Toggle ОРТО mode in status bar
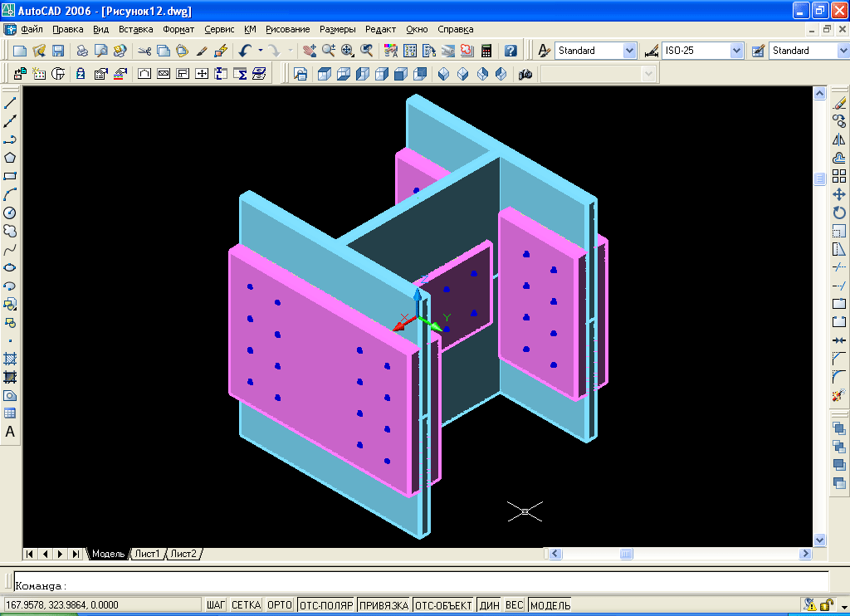 pyautogui.click(x=280, y=605)
